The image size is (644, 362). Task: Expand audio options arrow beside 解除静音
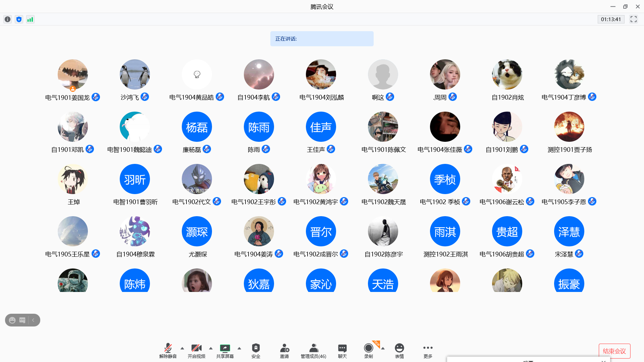[x=182, y=348]
